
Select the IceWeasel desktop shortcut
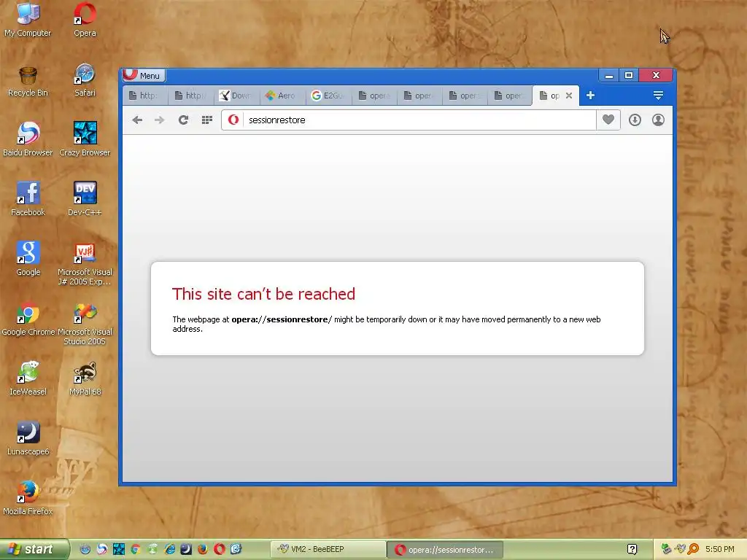click(28, 379)
